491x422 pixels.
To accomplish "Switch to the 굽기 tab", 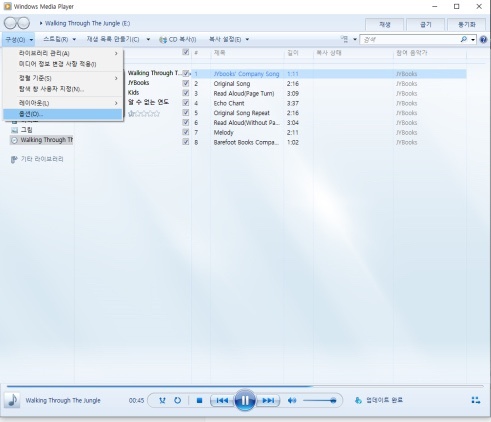I will [x=426, y=25].
